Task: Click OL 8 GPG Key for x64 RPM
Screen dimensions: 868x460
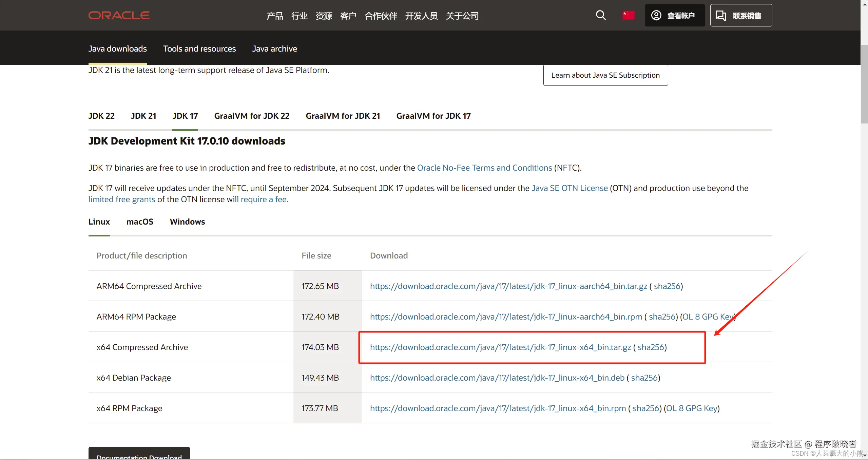Action: click(x=692, y=408)
